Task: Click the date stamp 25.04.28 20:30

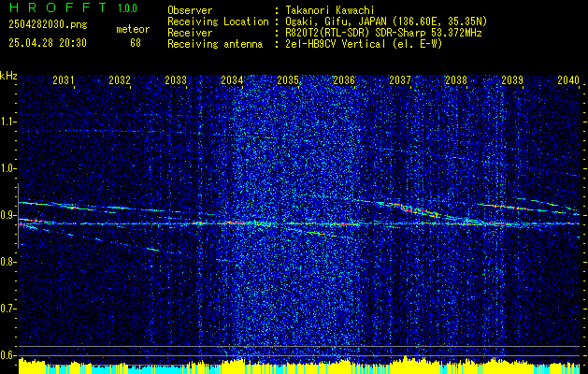Action: point(48,43)
